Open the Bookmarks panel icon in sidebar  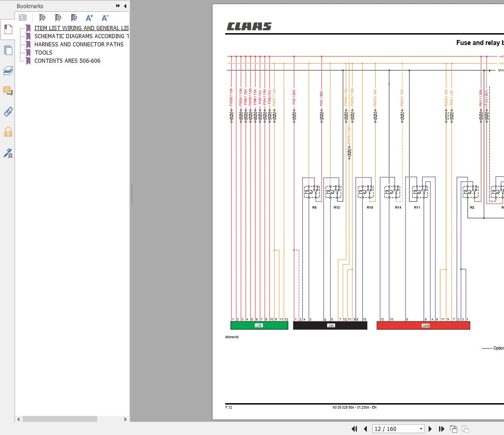tap(8, 29)
